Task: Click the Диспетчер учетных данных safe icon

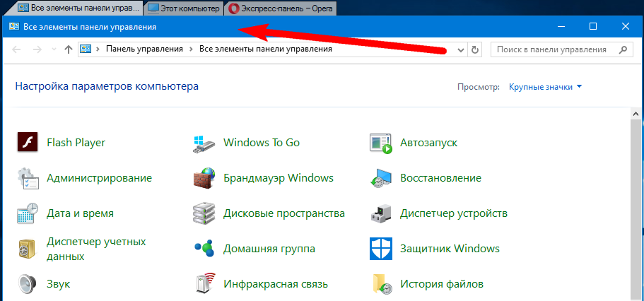Action: [x=28, y=249]
